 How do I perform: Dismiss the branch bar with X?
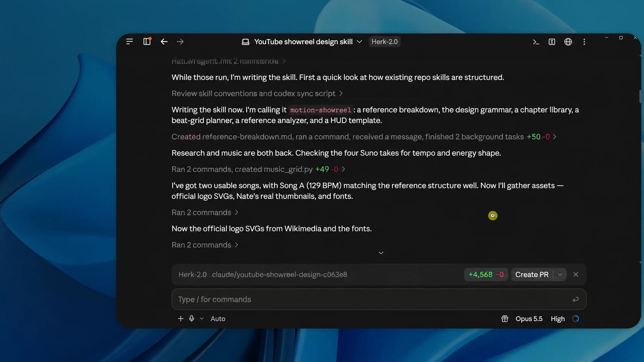click(x=576, y=274)
